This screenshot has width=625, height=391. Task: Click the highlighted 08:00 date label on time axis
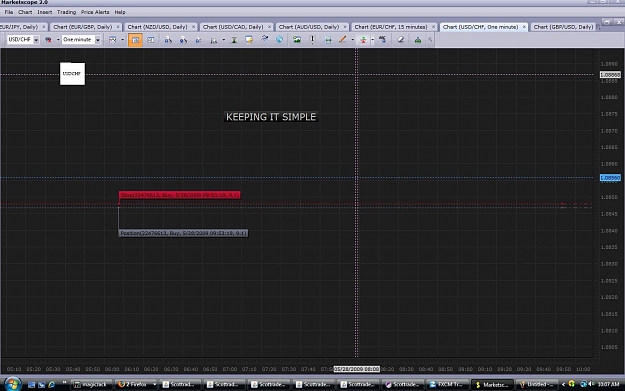(357, 369)
